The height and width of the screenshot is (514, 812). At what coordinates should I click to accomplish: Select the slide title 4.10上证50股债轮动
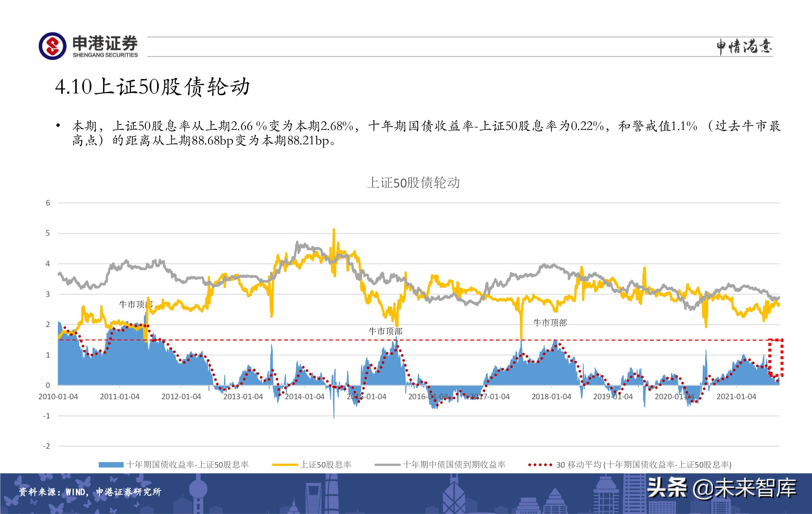pyautogui.click(x=153, y=87)
